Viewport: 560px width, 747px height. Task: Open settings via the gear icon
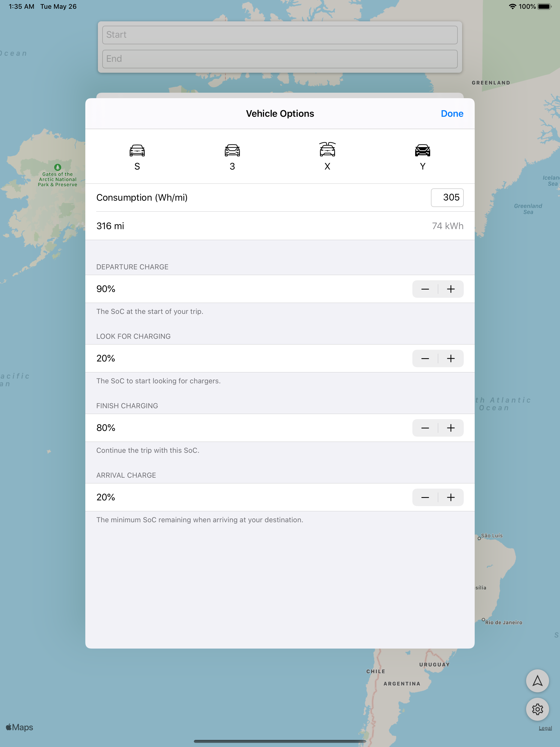(537, 709)
